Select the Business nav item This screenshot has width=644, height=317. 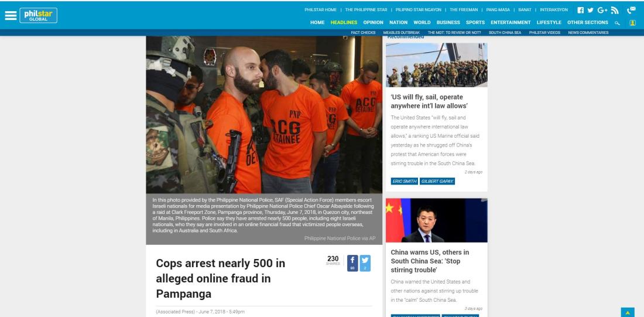(448, 23)
